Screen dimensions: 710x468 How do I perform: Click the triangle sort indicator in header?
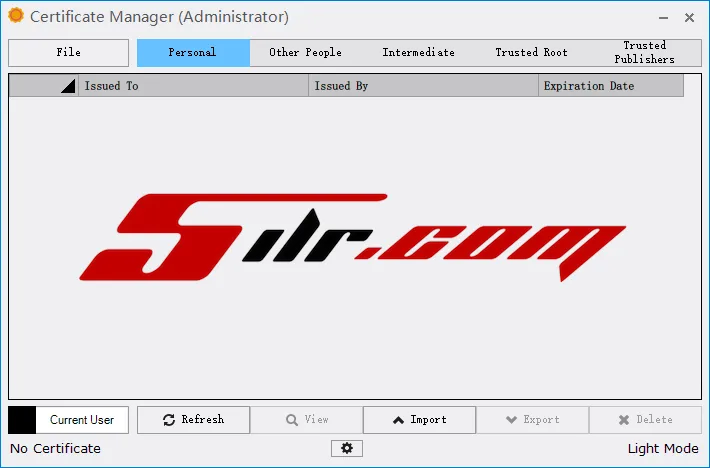pos(68,86)
